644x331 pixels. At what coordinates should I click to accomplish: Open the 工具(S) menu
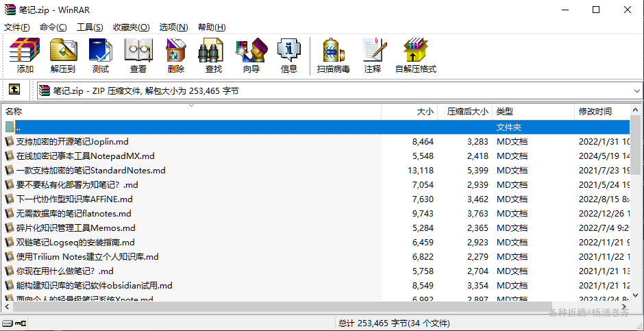(x=90, y=27)
